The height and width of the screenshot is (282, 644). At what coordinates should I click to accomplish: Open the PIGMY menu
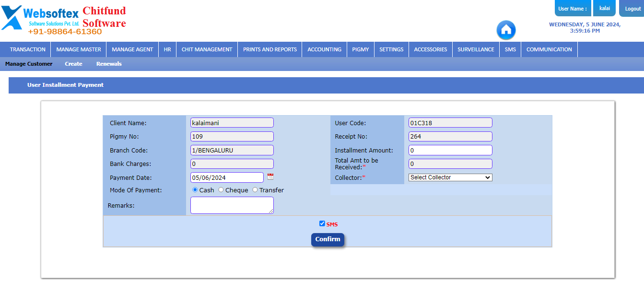click(360, 49)
